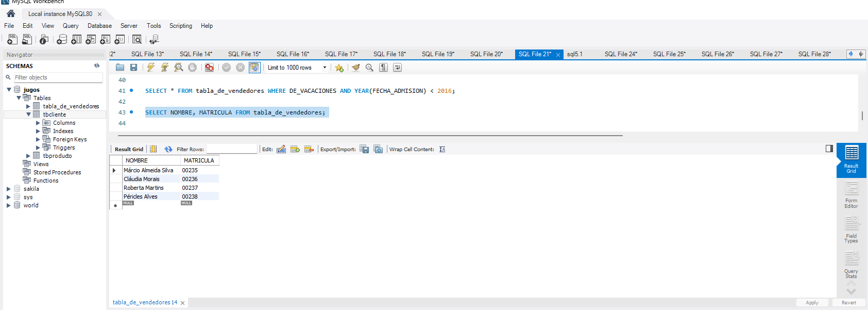Reconnect to DBMS toolbar icon
The image size is (868, 310).
coord(154,39)
